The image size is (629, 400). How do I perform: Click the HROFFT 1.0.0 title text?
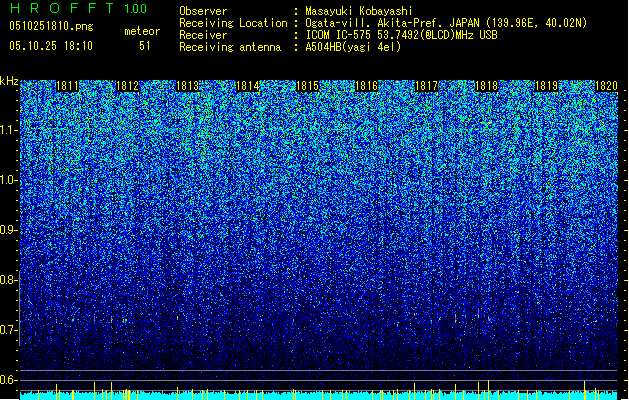click(78, 8)
